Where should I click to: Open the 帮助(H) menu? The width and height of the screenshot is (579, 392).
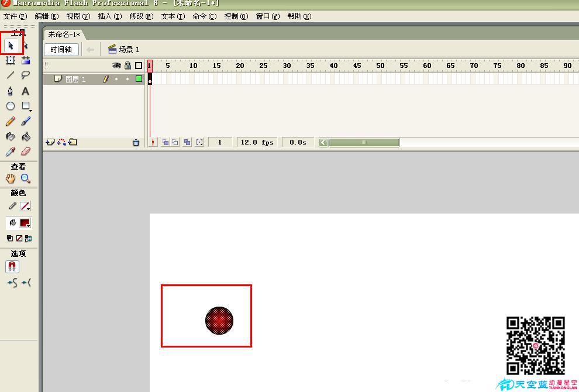(x=299, y=16)
